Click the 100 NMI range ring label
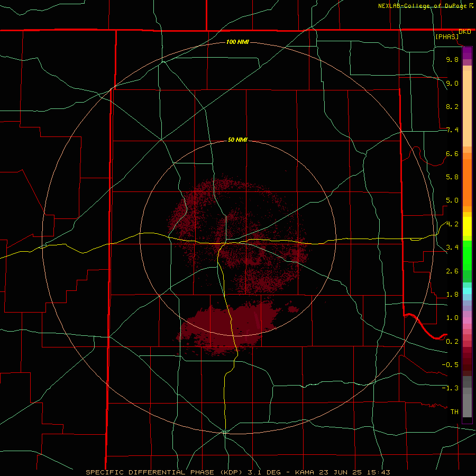The width and height of the screenshot is (476, 476). click(x=237, y=42)
